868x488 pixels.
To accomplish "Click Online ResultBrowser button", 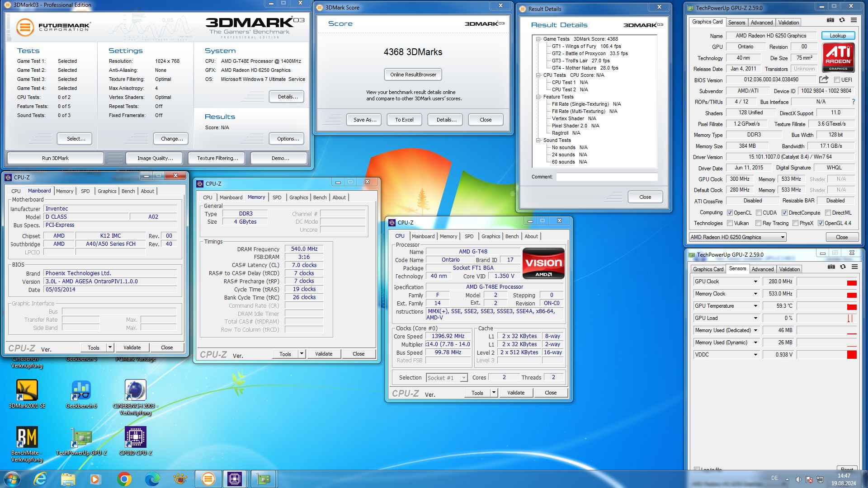I will click(x=413, y=75).
